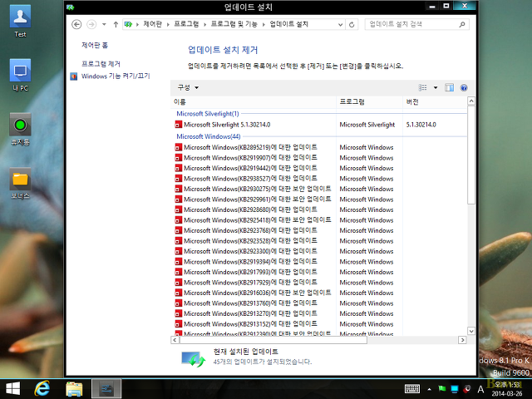The height and width of the screenshot is (399, 532).
Task: Select 프로그램 및 기능 breadcrumb
Action: (x=234, y=24)
